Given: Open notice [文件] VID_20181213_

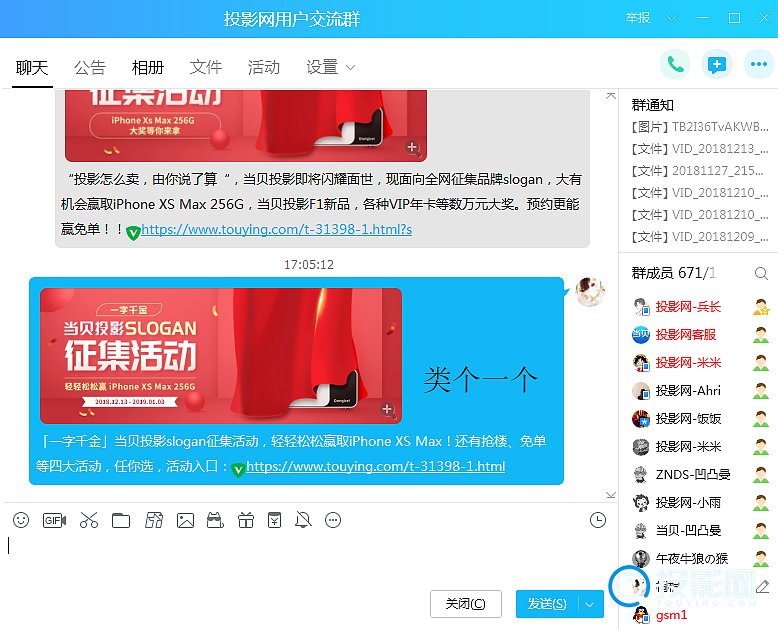Looking at the screenshot, I should click(x=700, y=149).
